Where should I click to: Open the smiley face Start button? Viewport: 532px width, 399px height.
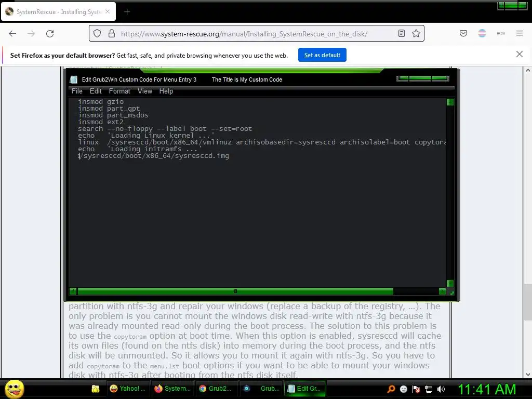pos(14,389)
